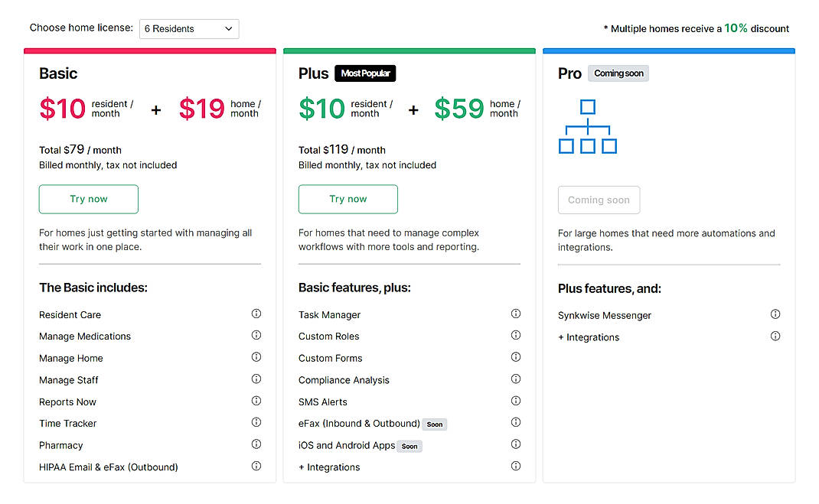Click the Most Popular badge on Plus
Viewport: 819px width, 504px height.
coord(364,73)
